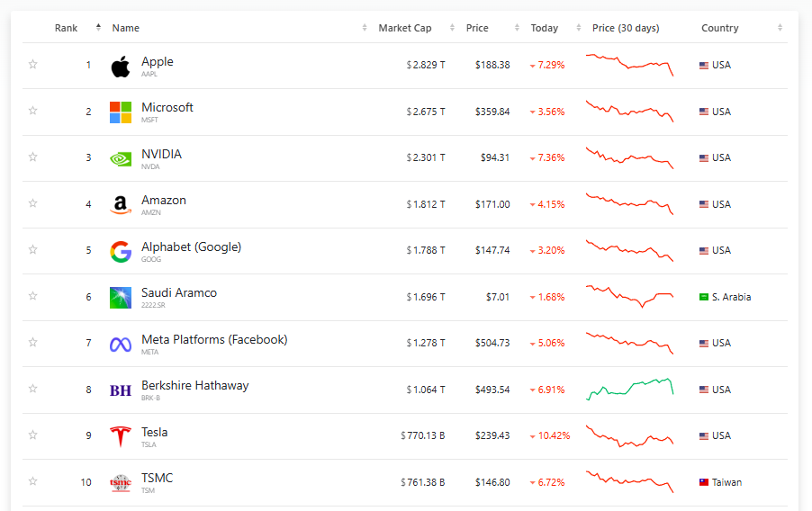
Task: Sort by Rank column header
Action: coord(66,28)
